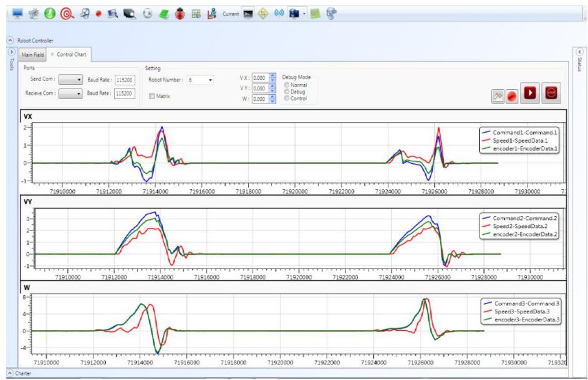Open the Robot Number dropdown

[200, 80]
